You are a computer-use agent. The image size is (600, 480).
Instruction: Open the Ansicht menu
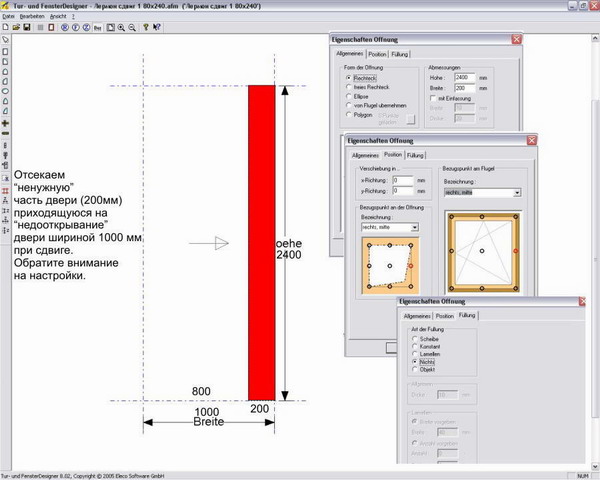[57, 16]
